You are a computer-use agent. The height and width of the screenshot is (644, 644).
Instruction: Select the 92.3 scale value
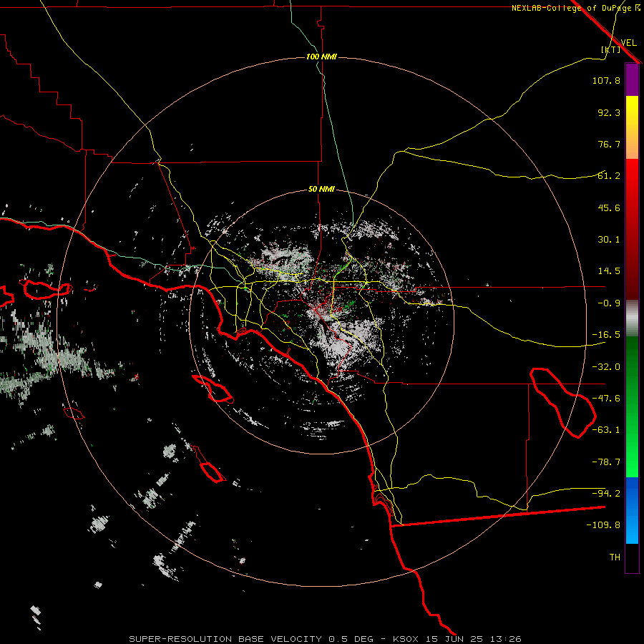pyautogui.click(x=609, y=112)
